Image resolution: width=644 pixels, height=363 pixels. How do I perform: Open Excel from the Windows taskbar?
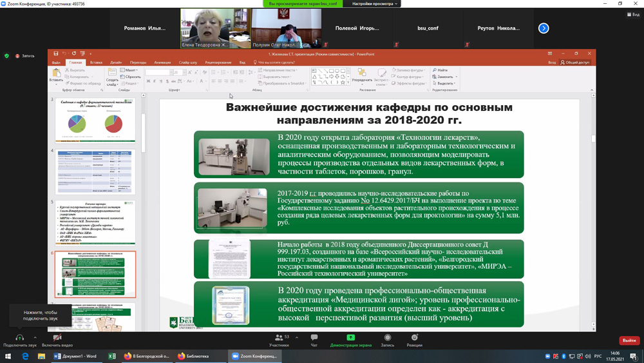pyautogui.click(x=112, y=356)
